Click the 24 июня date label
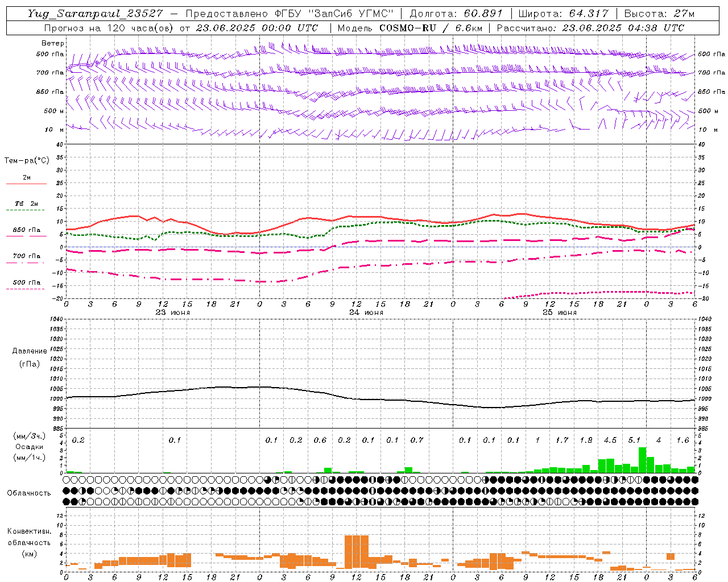728x582 pixels. [366, 313]
